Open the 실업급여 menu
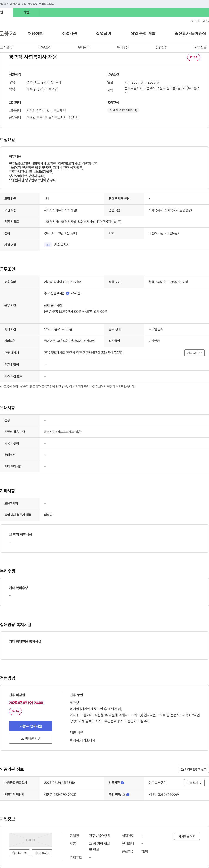209x868 pixels. click(x=103, y=33)
